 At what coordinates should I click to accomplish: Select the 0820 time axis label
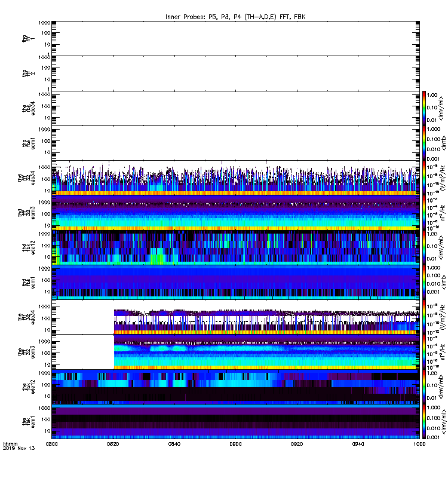coord(113,444)
